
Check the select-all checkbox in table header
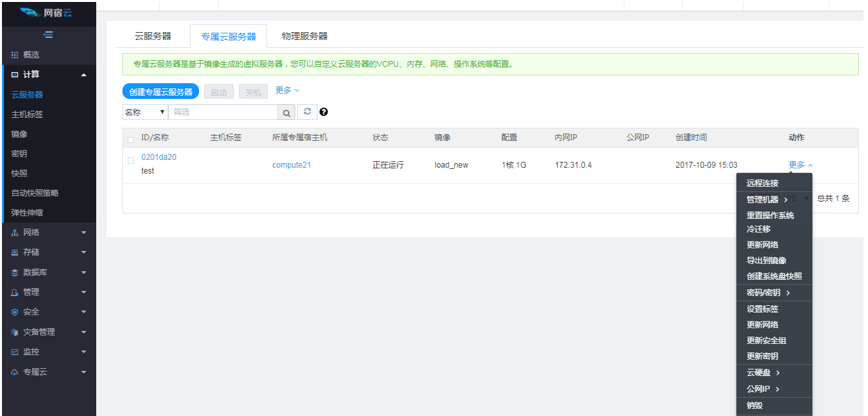pyautogui.click(x=130, y=139)
